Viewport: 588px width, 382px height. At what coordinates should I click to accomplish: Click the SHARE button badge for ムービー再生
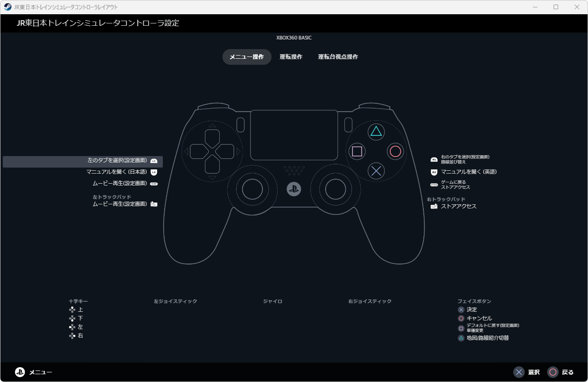pos(154,182)
